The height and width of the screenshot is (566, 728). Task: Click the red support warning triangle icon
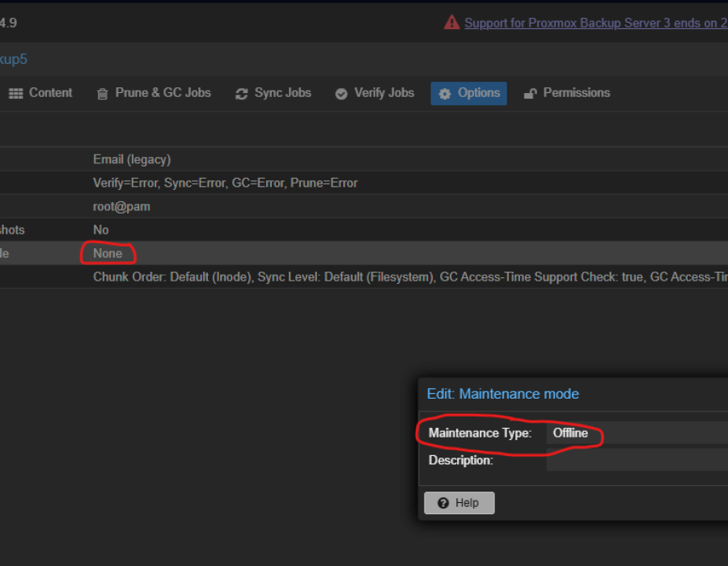click(x=451, y=23)
